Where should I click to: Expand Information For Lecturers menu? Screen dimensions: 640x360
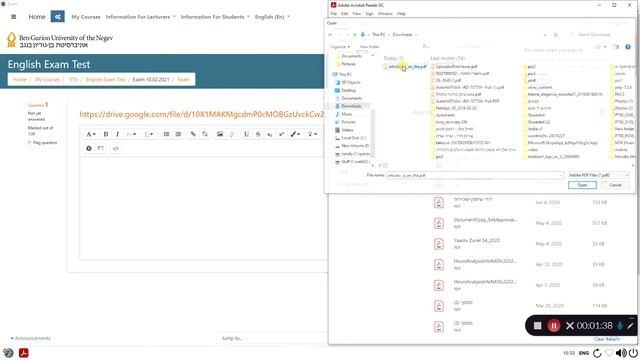coord(140,17)
